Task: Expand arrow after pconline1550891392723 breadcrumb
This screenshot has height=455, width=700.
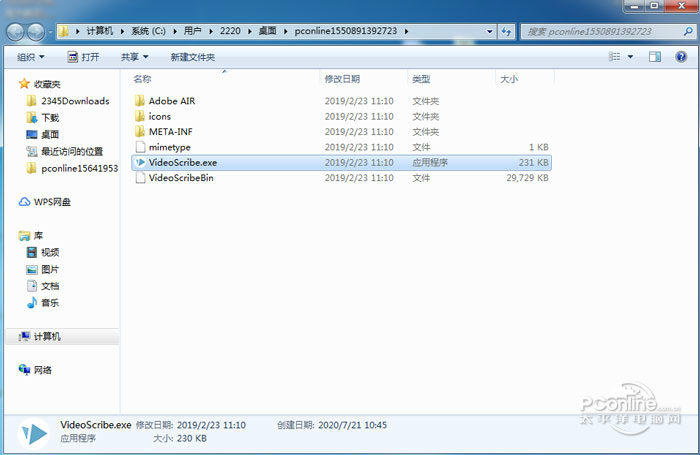Action: pyautogui.click(x=406, y=31)
